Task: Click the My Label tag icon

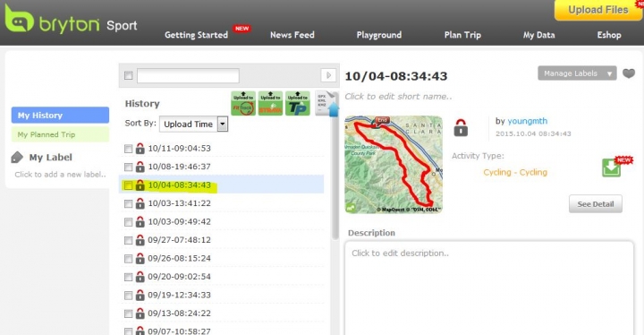Action: 17,158
